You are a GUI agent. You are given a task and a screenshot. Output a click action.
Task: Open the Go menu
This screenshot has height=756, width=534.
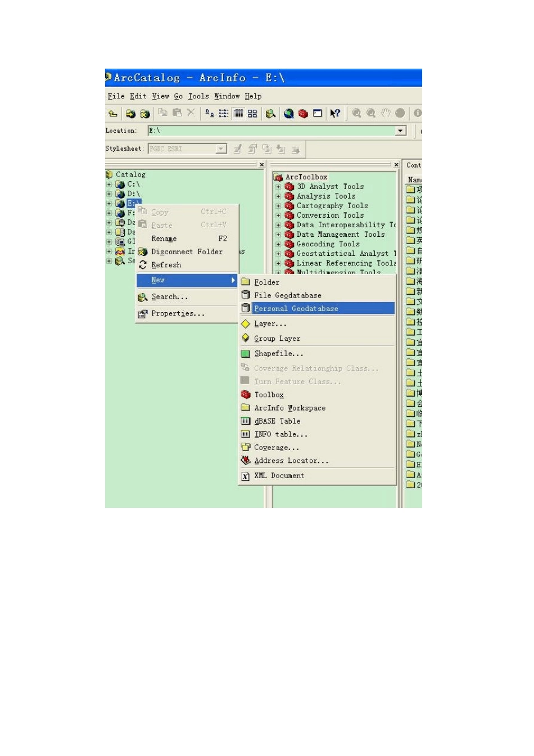(178, 96)
